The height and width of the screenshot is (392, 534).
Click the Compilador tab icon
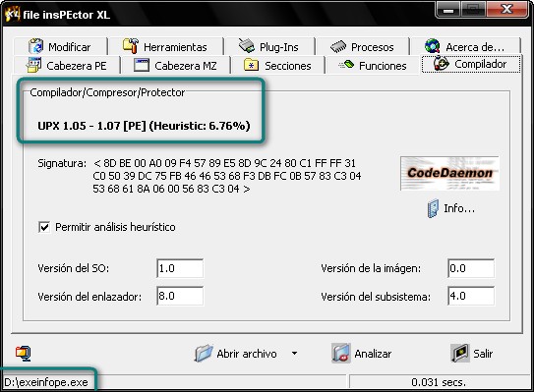point(442,64)
